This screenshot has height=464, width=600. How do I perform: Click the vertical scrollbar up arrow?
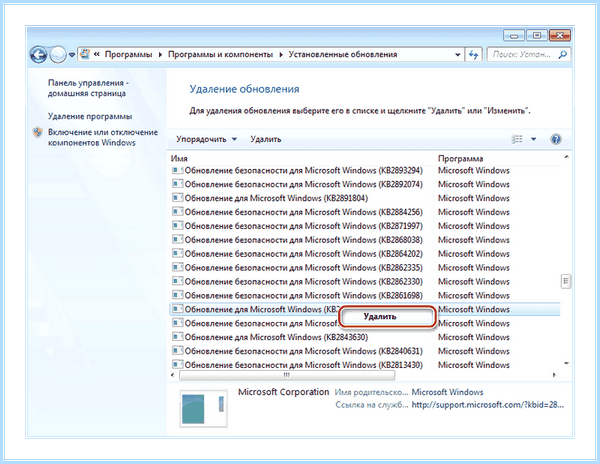point(566,157)
